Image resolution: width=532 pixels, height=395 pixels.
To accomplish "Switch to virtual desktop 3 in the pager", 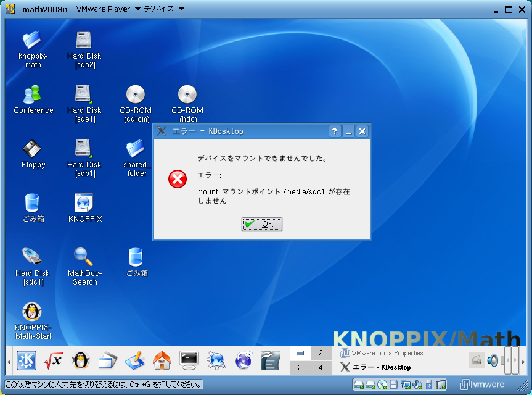I will 300,368.
